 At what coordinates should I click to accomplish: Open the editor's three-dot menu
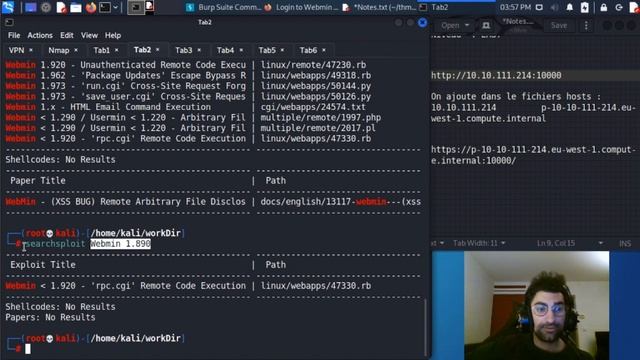pyautogui.click(x=586, y=25)
